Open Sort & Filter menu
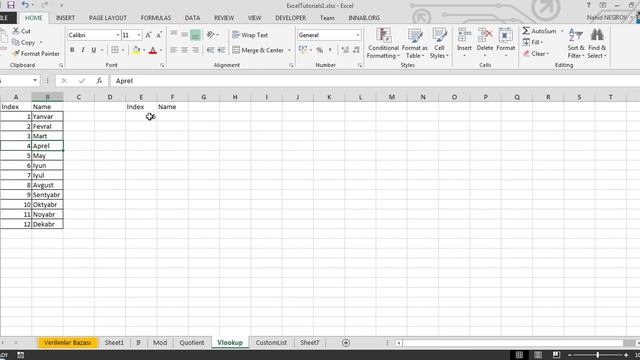 576,43
